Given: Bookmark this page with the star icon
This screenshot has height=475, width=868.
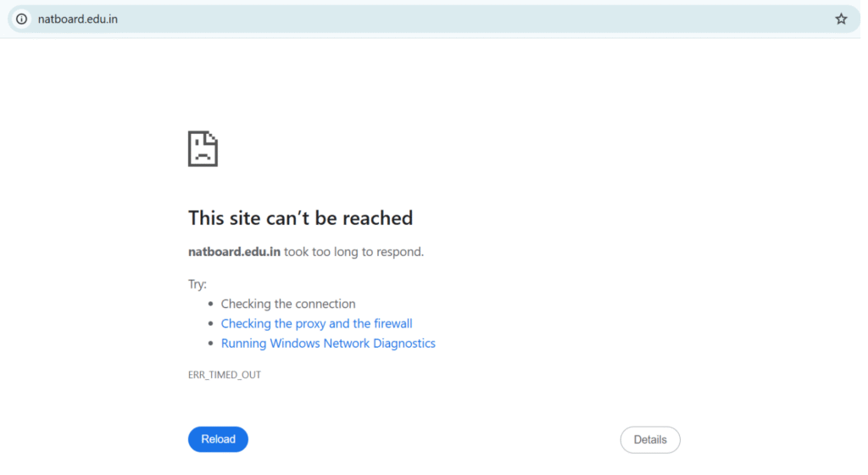Looking at the screenshot, I should pyautogui.click(x=841, y=19).
